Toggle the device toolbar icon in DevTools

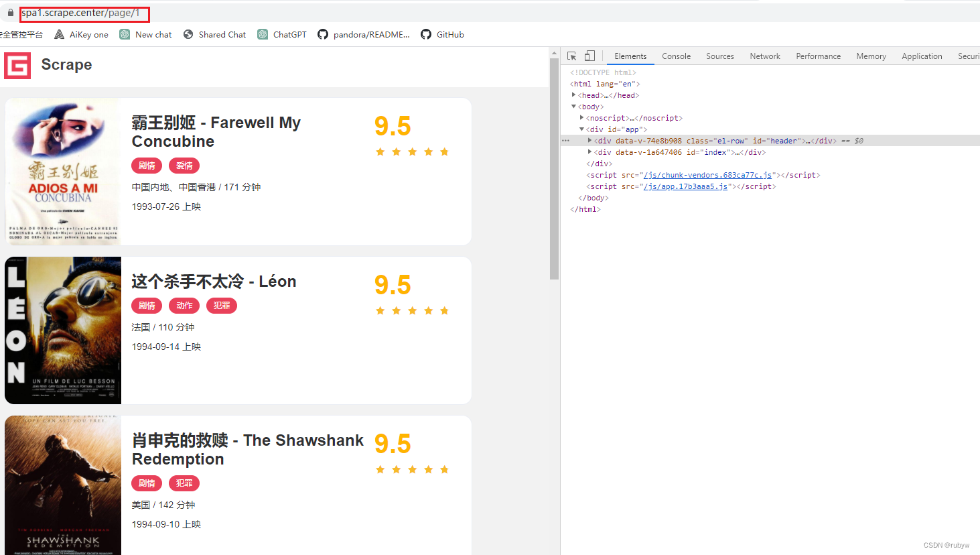[x=589, y=56]
